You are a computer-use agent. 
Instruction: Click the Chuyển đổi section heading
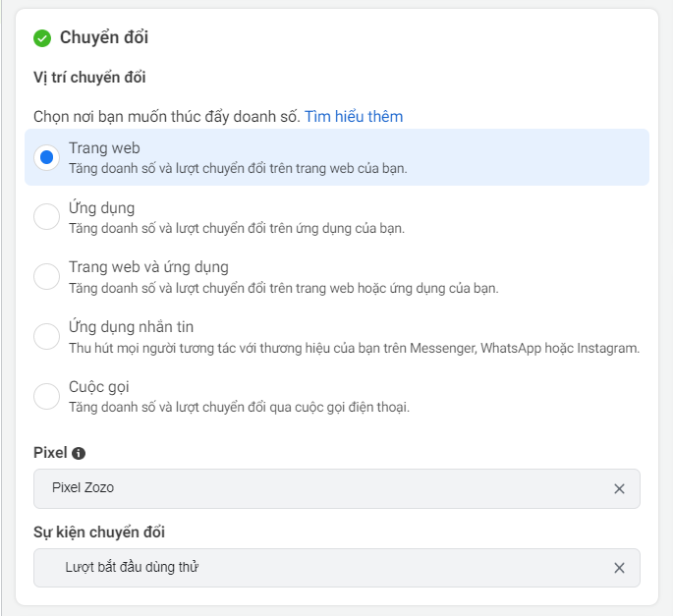point(104,37)
